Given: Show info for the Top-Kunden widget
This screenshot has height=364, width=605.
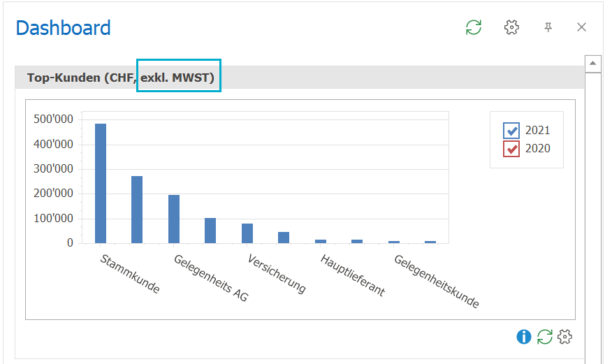Looking at the screenshot, I should [523, 337].
